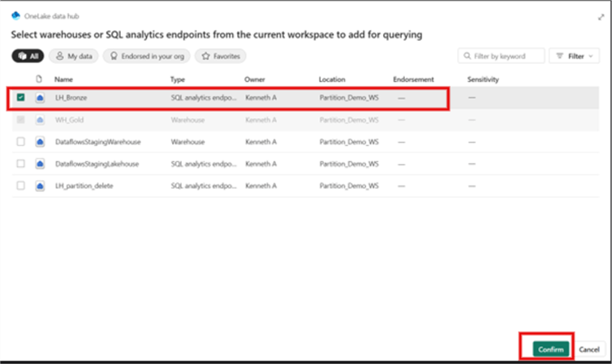
Task: Sort by the Location column header
Action: (332, 79)
